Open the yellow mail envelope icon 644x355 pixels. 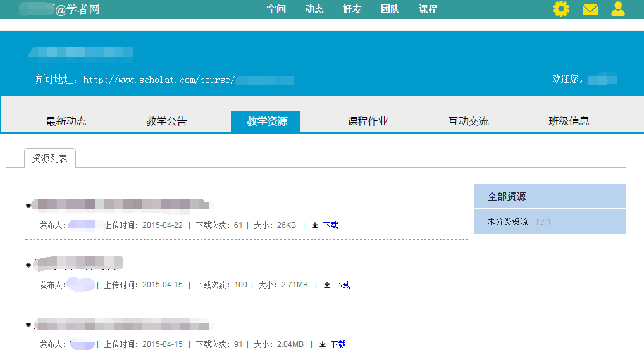coord(590,9)
